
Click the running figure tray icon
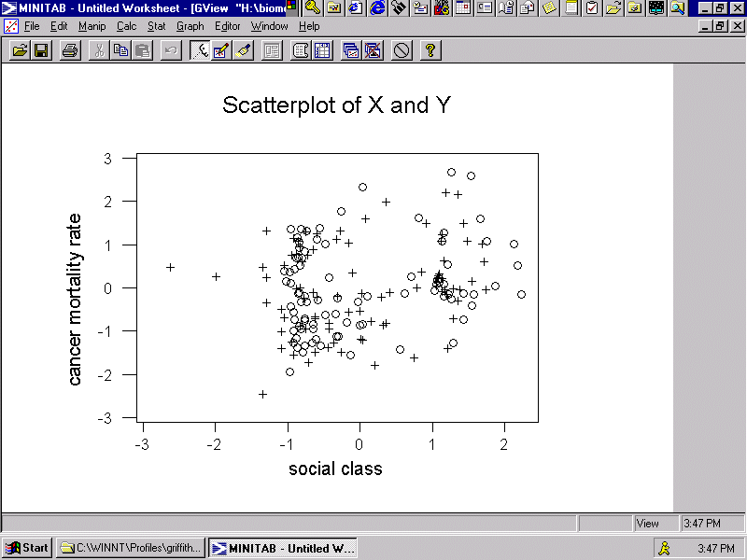[664, 548]
